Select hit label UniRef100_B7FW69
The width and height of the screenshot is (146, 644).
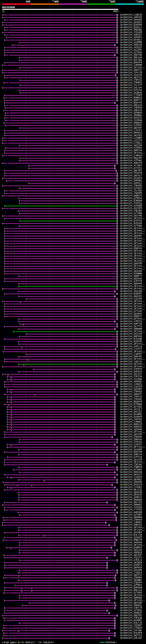tap(131, 404)
